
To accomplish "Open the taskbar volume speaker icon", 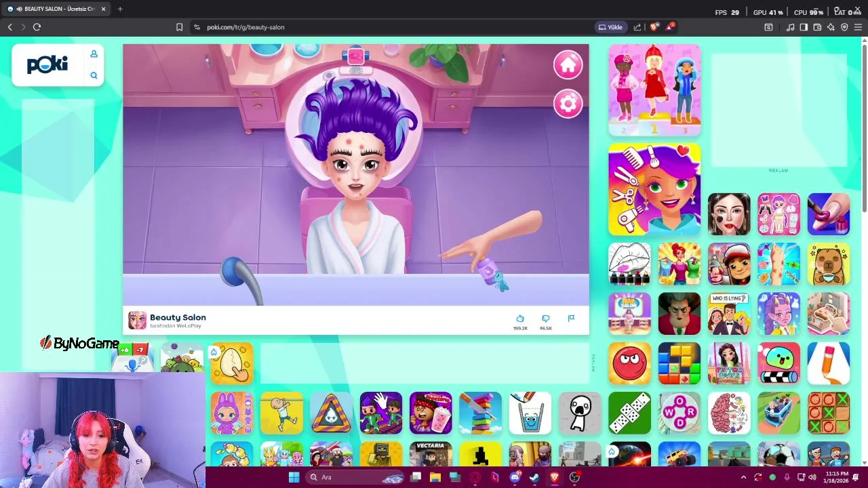I will tap(812, 477).
